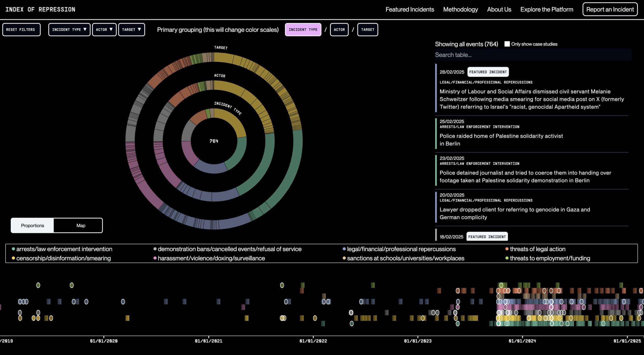
Task: Set primary grouping to Actor
Action: (x=339, y=29)
